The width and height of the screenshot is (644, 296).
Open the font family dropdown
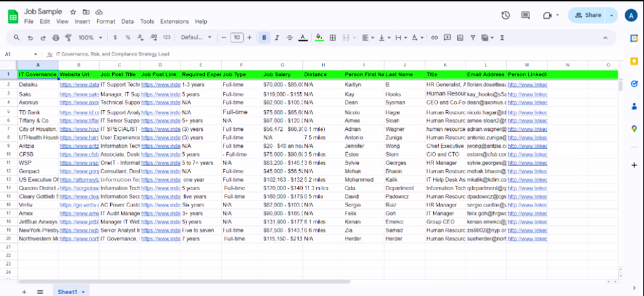tap(196, 37)
